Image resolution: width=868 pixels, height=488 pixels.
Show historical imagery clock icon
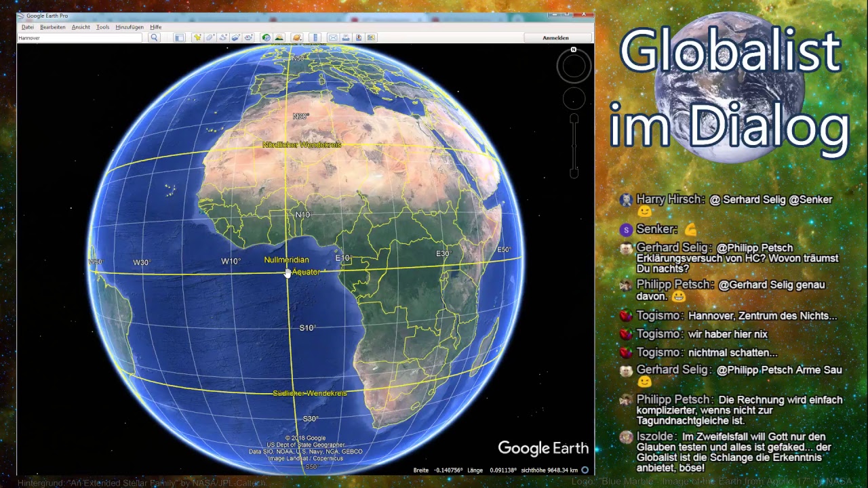267,37
